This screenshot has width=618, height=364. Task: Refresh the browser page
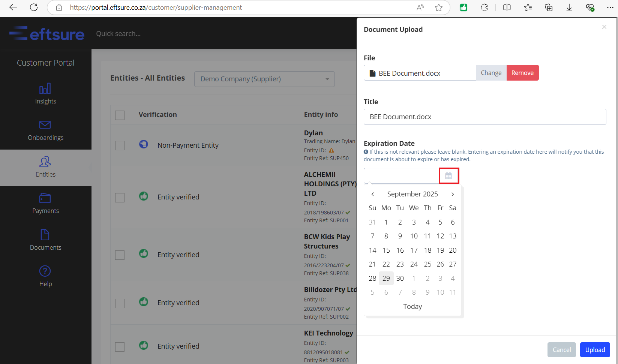[x=34, y=7]
